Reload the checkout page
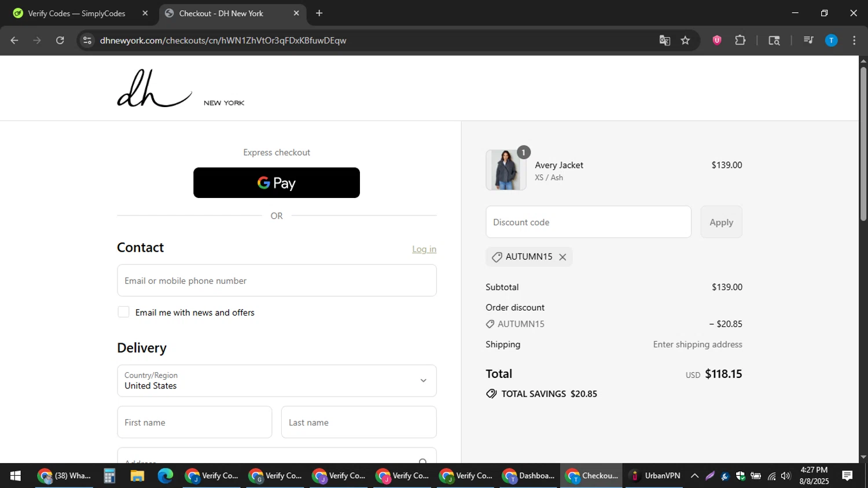Viewport: 868px width, 488px height. 60,41
